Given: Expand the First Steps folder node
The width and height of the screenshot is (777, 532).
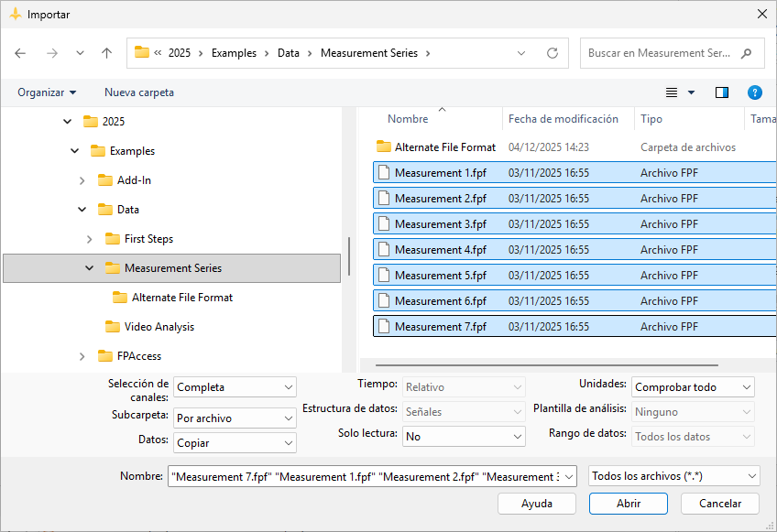Looking at the screenshot, I should point(89,239).
